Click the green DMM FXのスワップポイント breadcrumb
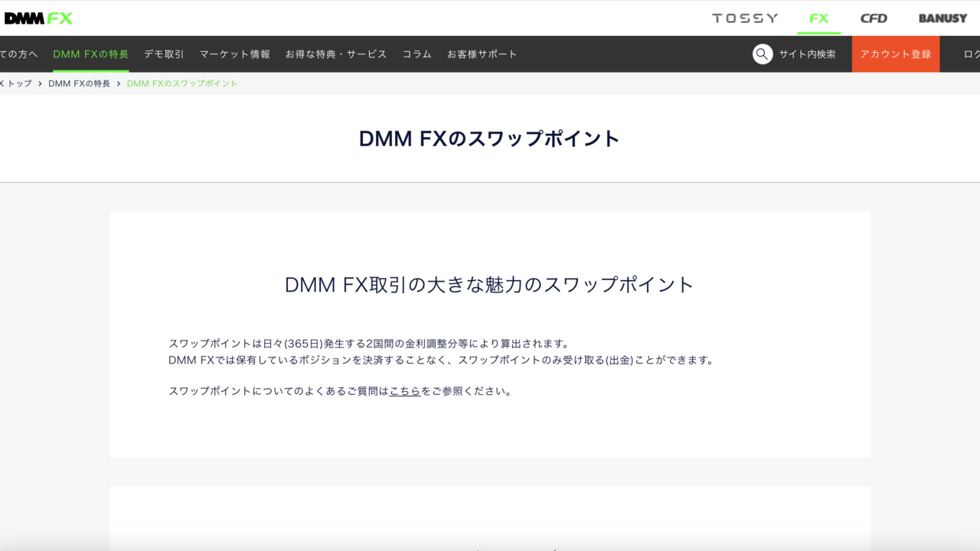The height and width of the screenshot is (551, 980). pos(182,83)
